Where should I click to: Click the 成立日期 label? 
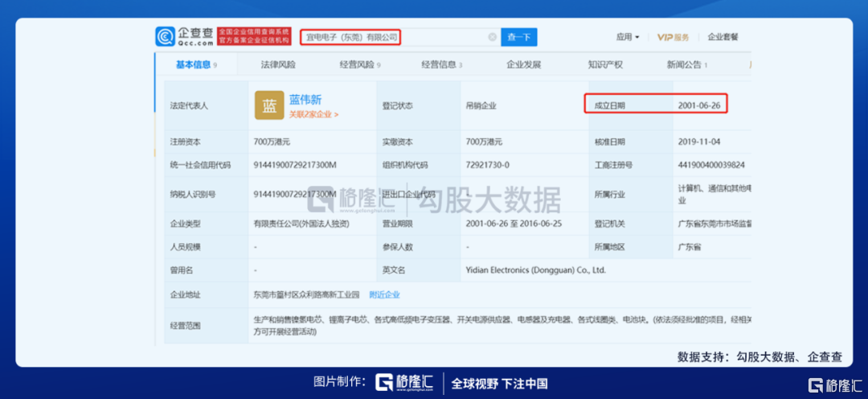[x=609, y=105]
